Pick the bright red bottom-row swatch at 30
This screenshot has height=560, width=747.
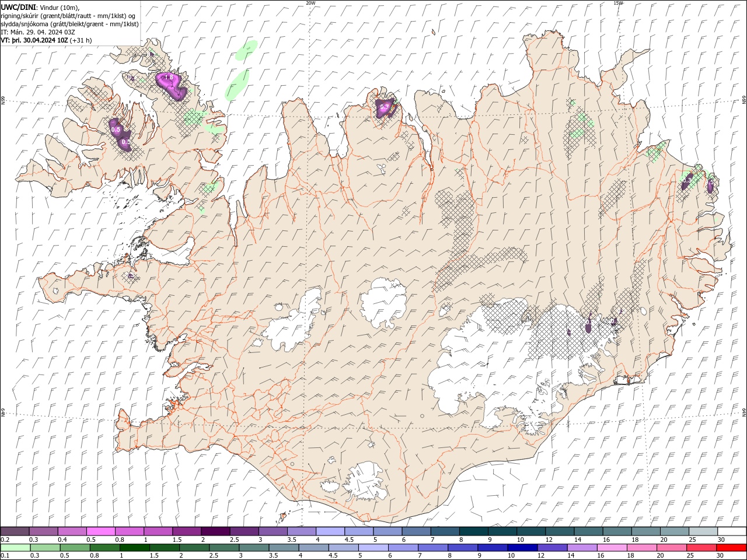click(x=731, y=548)
